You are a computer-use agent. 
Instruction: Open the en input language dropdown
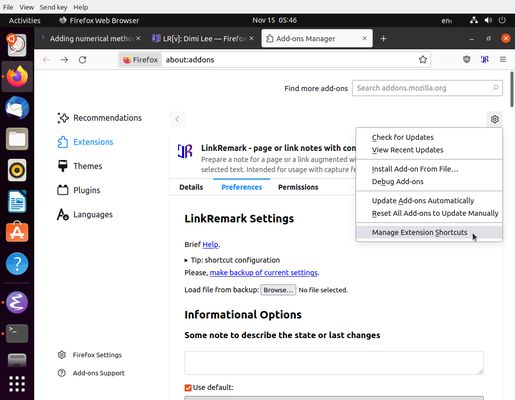point(447,20)
